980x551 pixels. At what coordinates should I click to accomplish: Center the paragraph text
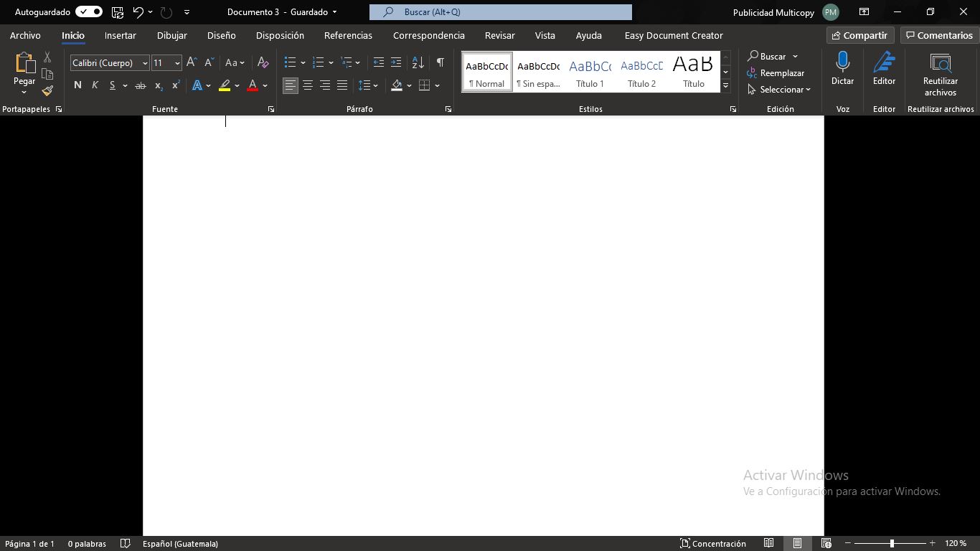(308, 85)
